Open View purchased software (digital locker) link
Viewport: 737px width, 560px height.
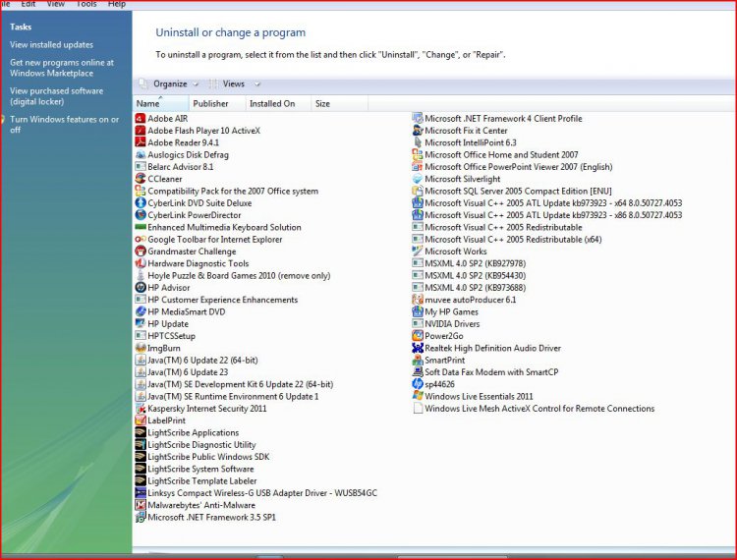(x=56, y=96)
